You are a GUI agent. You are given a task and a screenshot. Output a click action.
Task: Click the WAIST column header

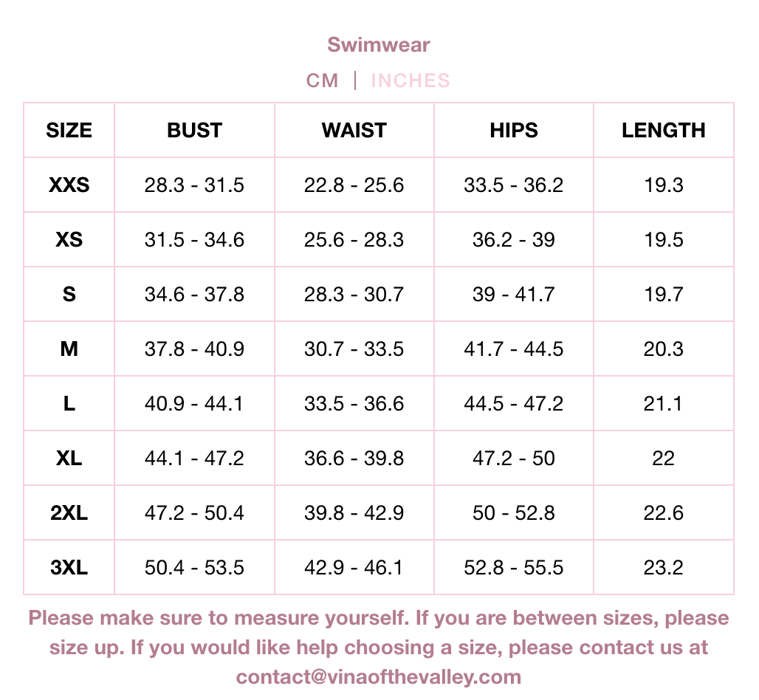coord(354,131)
